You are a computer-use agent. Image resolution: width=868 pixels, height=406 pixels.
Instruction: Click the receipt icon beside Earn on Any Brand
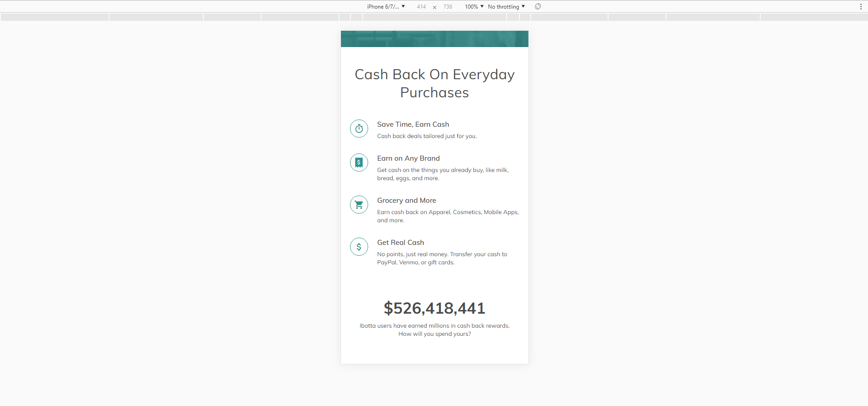359,162
